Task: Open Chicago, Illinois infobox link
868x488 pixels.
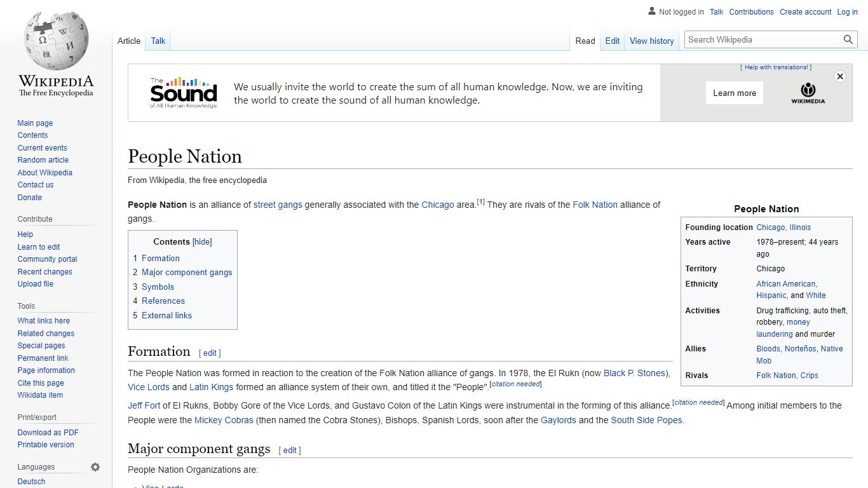Action: point(783,227)
